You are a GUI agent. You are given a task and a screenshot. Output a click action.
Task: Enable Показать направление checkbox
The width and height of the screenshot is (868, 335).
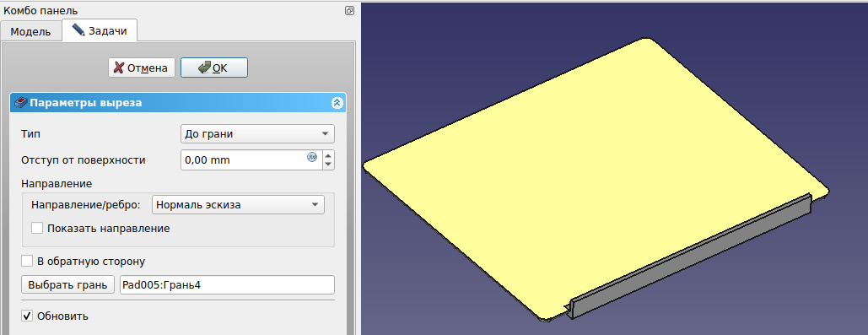click(38, 228)
